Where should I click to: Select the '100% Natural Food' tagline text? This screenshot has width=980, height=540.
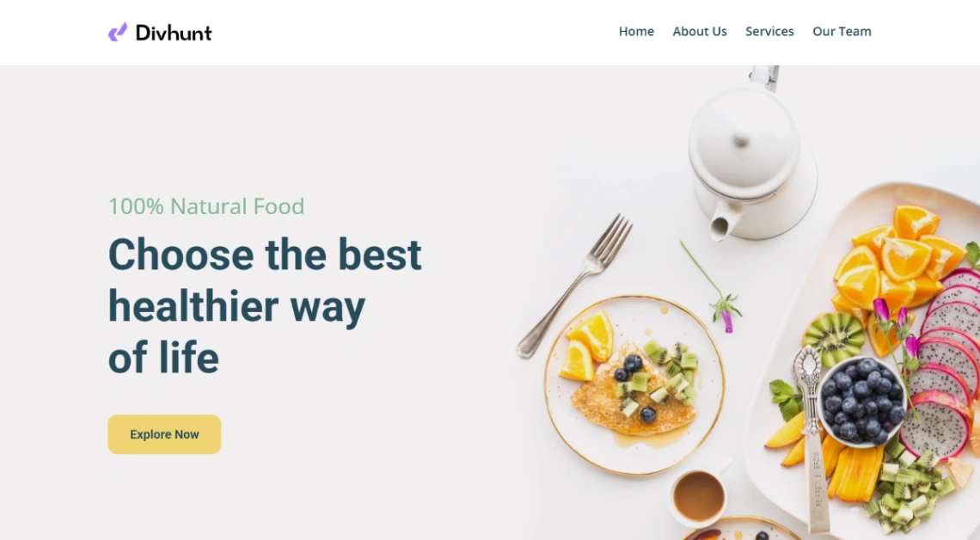pyautogui.click(x=206, y=206)
